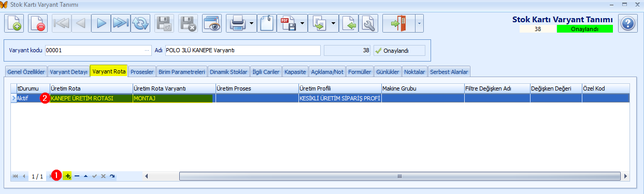
Task: Click the Üretim Proses column header
Action: coord(257,88)
